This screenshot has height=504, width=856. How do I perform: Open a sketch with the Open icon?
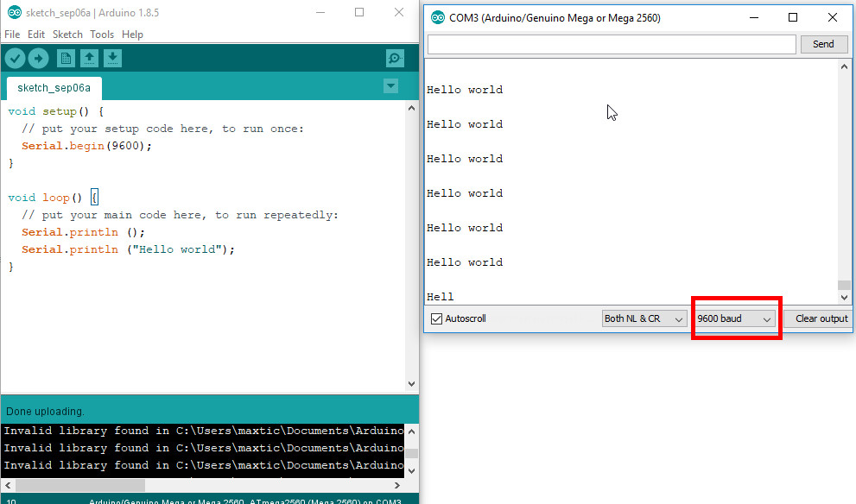point(90,59)
